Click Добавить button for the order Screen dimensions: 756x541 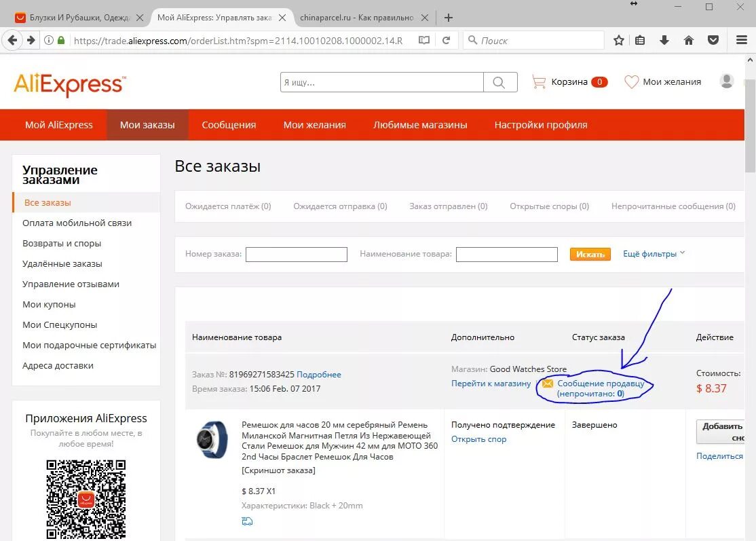pyautogui.click(x=721, y=432)
